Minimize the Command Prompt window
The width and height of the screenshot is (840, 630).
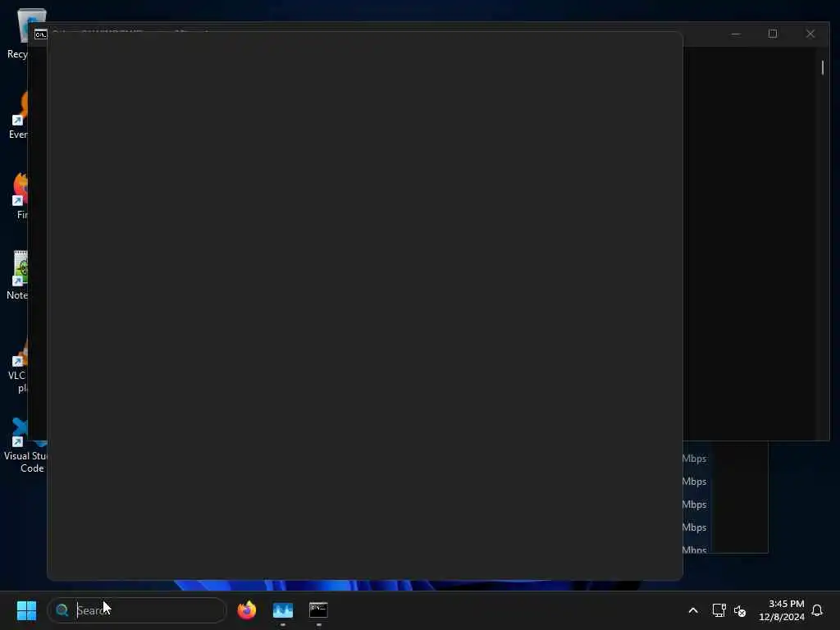coord(736,34)
